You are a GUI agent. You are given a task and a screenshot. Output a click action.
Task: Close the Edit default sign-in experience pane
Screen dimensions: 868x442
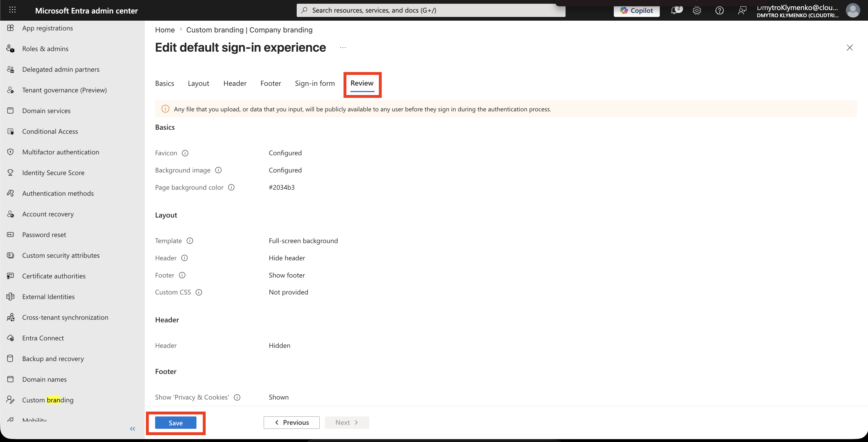(x=849, y=47)
